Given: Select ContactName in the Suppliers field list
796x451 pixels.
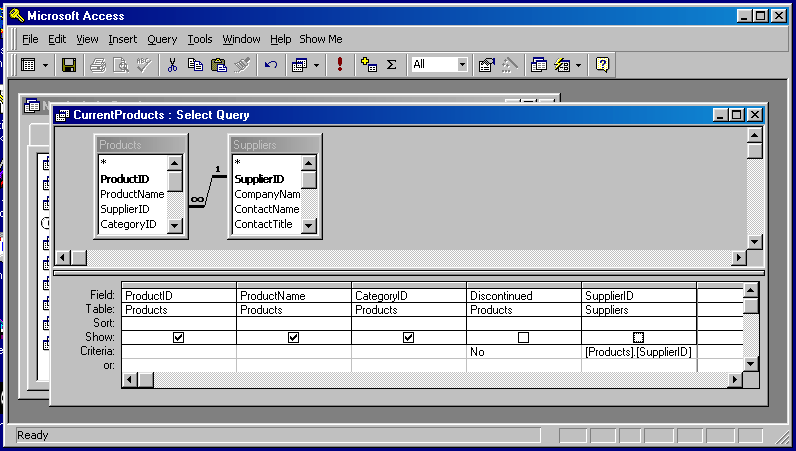Looking at the screenshot, I should pos(267,209).
